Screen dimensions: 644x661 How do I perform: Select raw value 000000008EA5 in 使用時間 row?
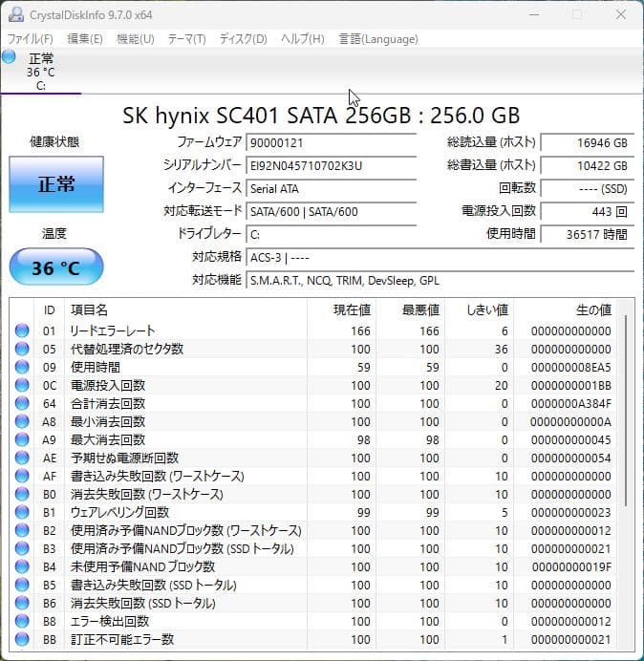571,367
